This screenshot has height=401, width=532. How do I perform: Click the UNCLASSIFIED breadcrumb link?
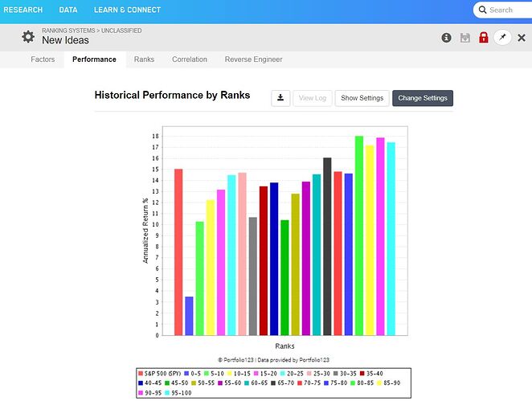coord(121,31)
